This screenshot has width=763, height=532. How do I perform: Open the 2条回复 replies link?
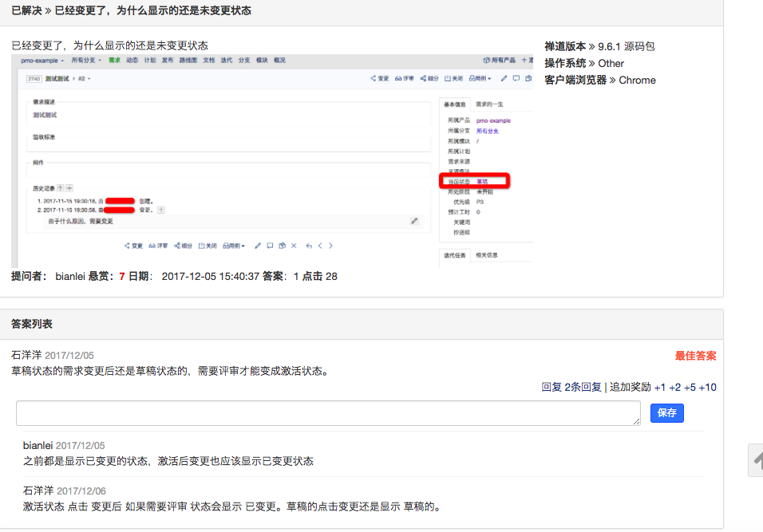[x=583, y=387]
